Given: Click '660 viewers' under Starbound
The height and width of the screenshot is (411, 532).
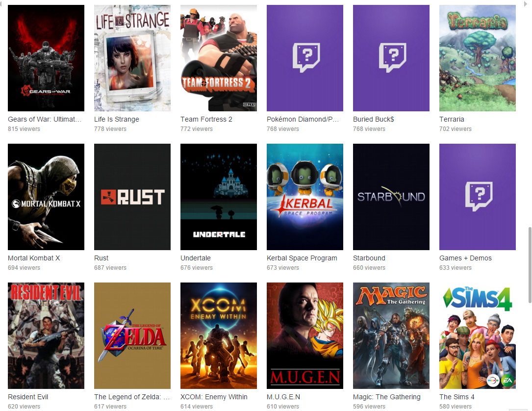Looking at the screenshot, I should pos(369,268).
